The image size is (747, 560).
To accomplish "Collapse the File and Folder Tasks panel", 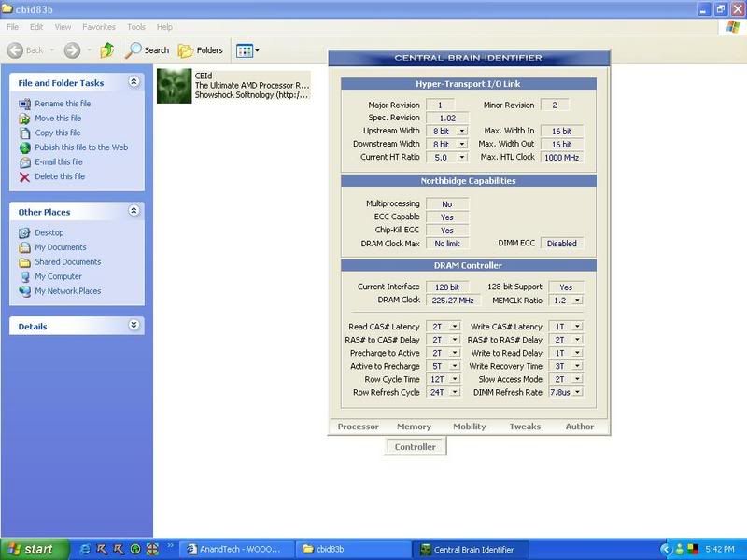I will 134,81.
